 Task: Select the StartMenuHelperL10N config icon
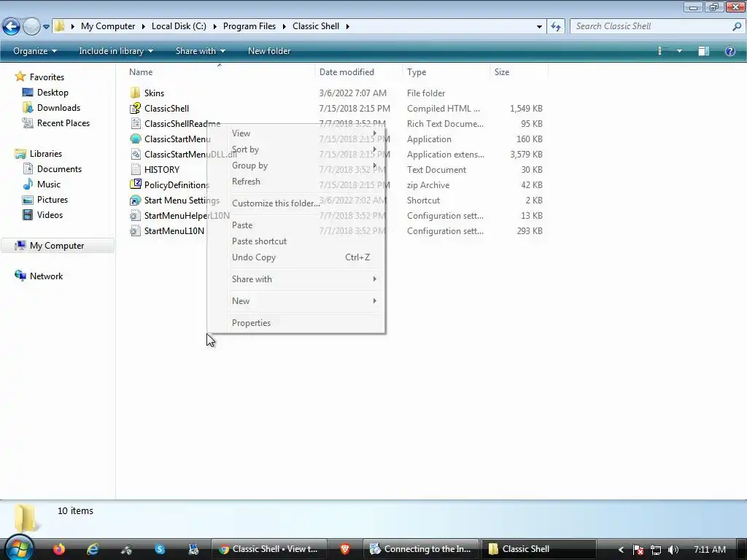tap(135, 215)
